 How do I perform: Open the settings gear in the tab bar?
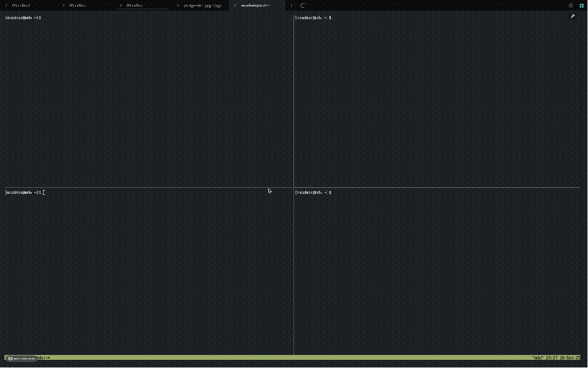pyautogui.click(x=571, y=5)
